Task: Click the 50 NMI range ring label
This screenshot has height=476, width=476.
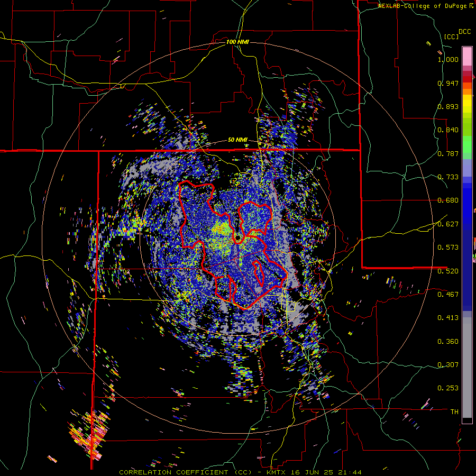Action: [237, 140]
